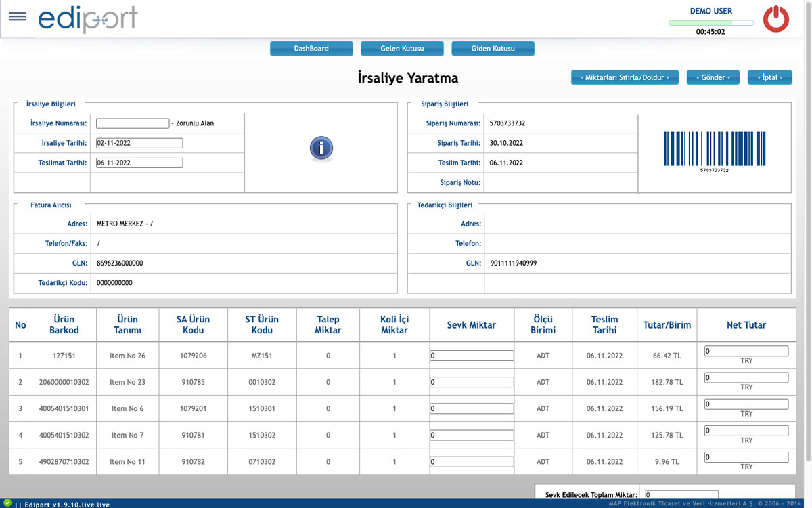Click Sevk Edilecek Toplam Miktar field
The width and height of the screenshot is (812, 508).
pos(681,495)
